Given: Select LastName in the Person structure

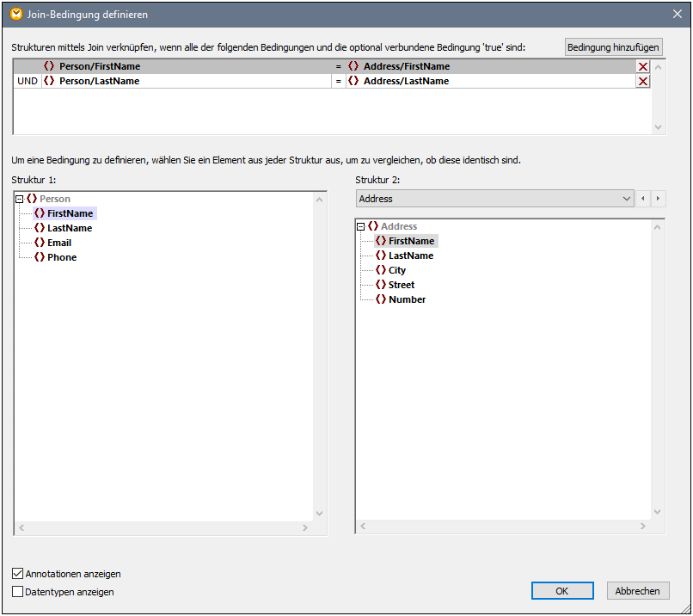Looking at the screenshot, I should point(69,228).
